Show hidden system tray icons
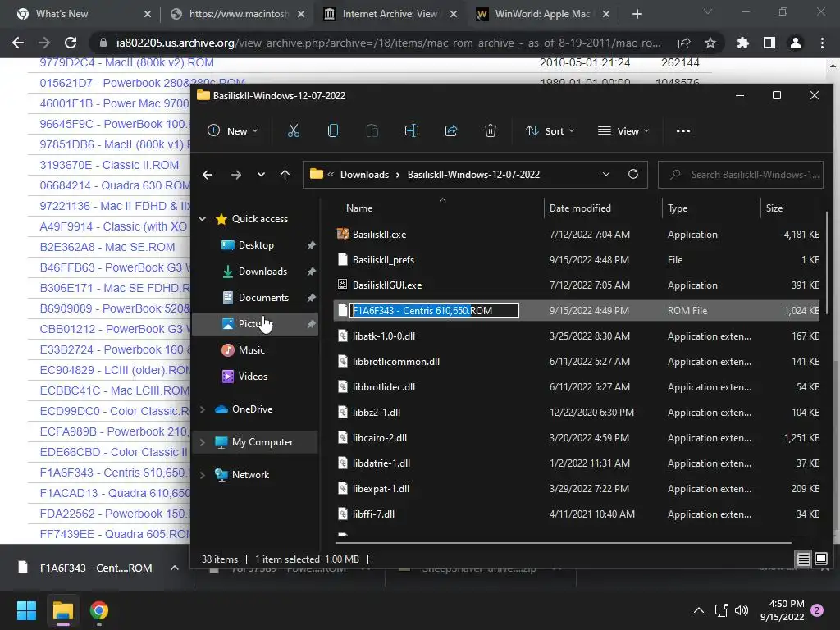This screenshot has width=840, height=630. point(699,610)
